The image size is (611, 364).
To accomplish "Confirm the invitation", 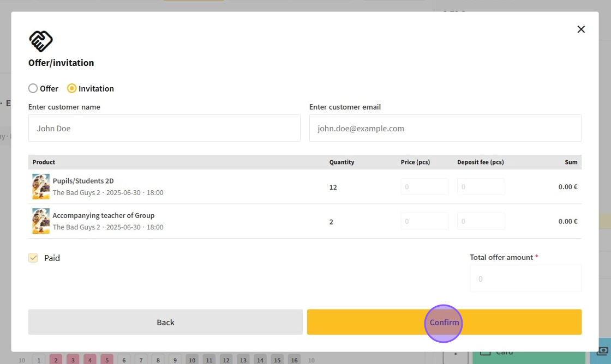I will click(444, 322).
